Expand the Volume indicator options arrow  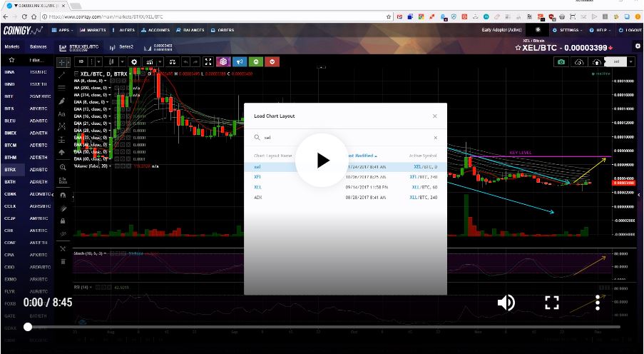(109, 166)
